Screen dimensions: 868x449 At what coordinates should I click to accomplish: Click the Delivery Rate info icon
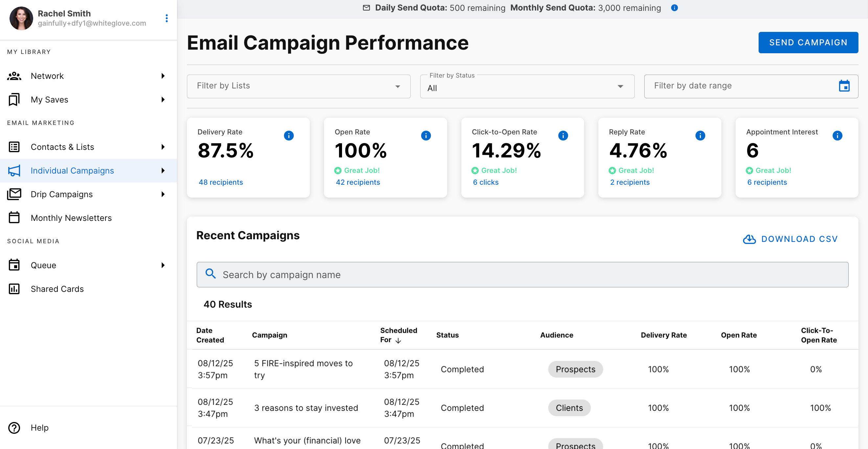(288, 135)
